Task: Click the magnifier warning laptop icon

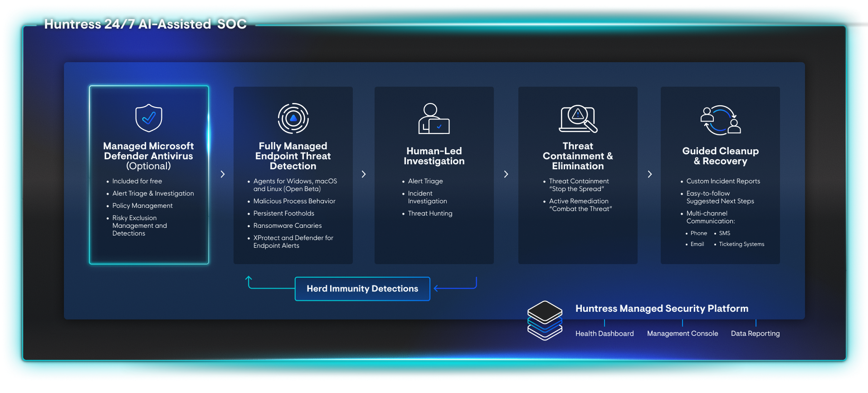Action: coord(578,119)
